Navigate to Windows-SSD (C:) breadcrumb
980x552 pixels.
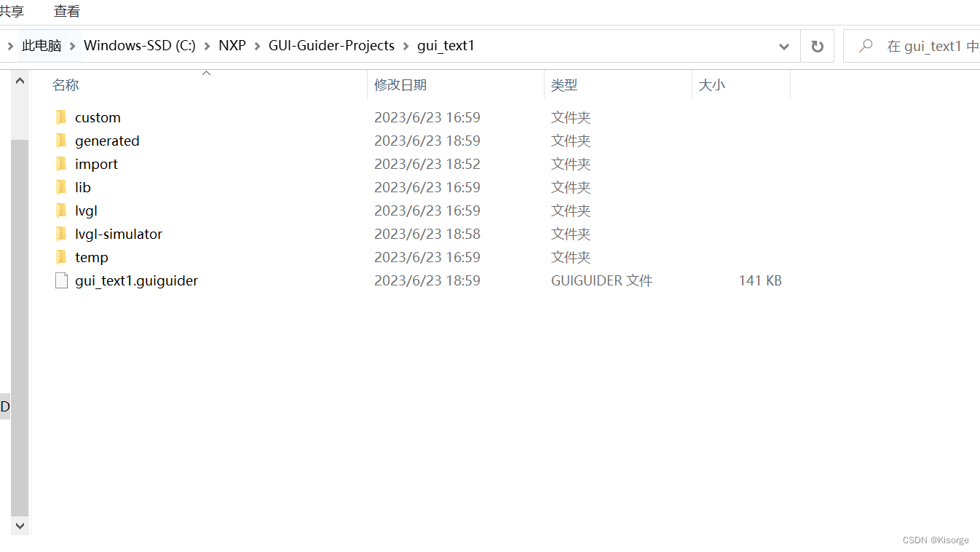140,46
